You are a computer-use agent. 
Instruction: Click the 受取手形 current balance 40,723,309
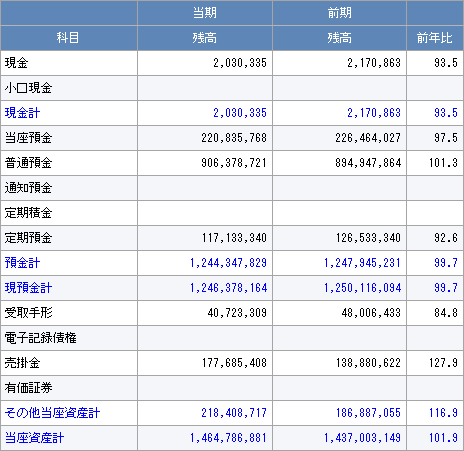coord(237,313)
